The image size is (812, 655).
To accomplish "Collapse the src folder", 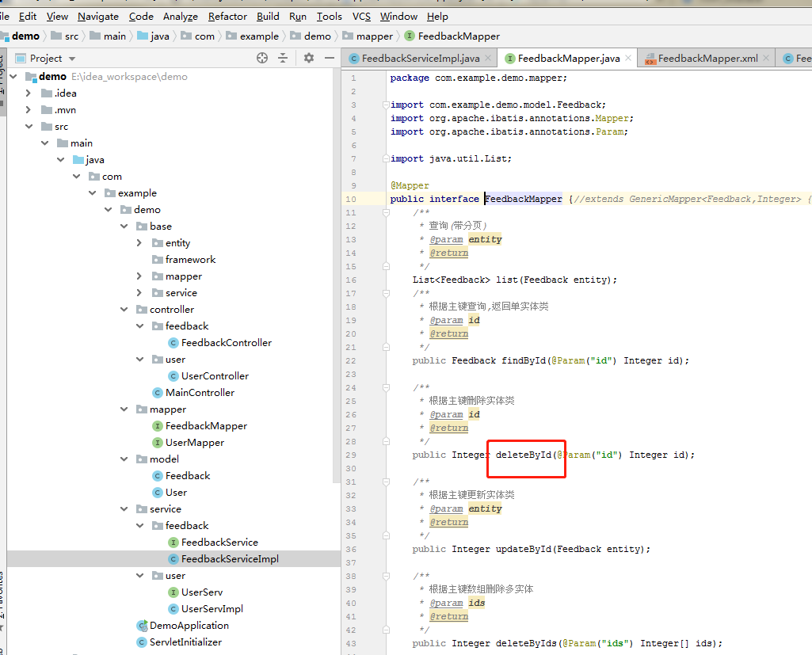I will (x=29, y=127).
